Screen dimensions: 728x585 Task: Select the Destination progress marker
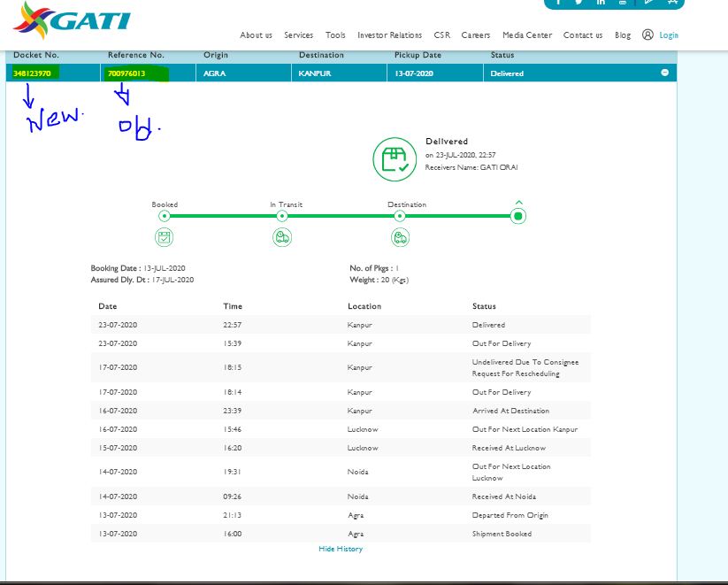tap(400, 216)
